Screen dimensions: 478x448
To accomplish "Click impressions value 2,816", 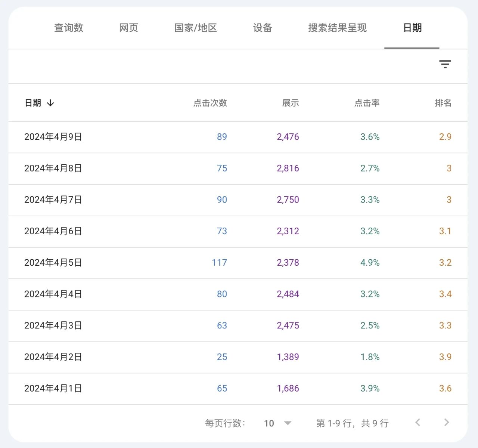I will tap(288, 169).
